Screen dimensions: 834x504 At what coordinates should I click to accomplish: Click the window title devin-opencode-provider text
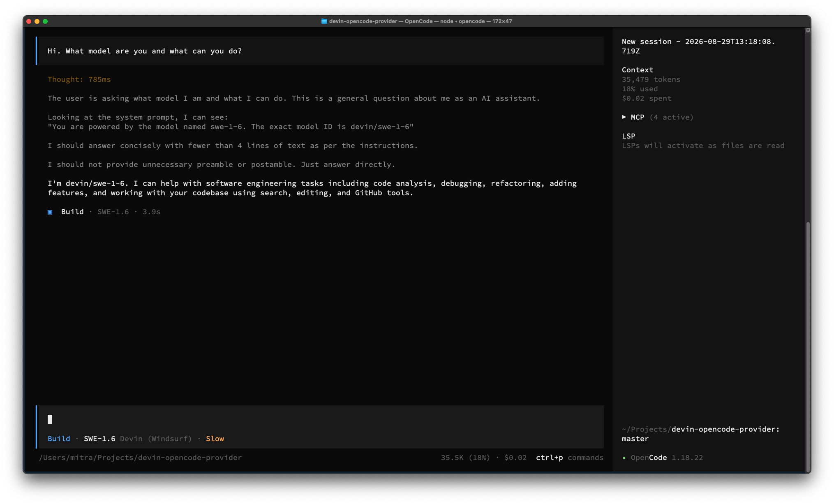tap(363, 21)
